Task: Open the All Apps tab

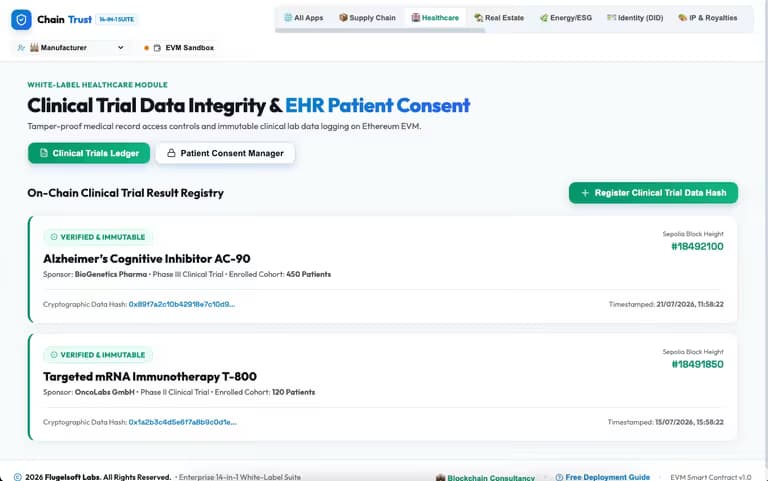Action: [x=304, y=18]
